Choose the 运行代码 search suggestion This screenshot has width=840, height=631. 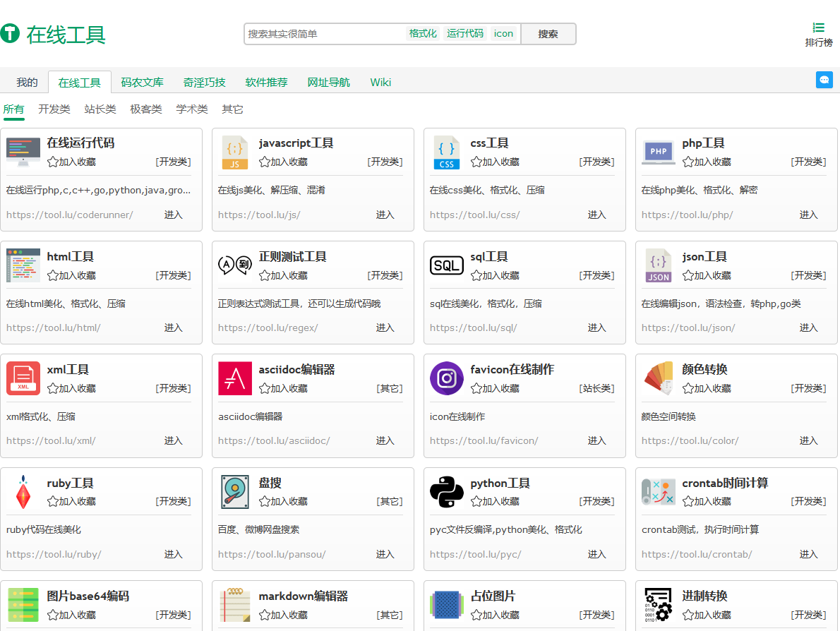(x=465, y=33)
